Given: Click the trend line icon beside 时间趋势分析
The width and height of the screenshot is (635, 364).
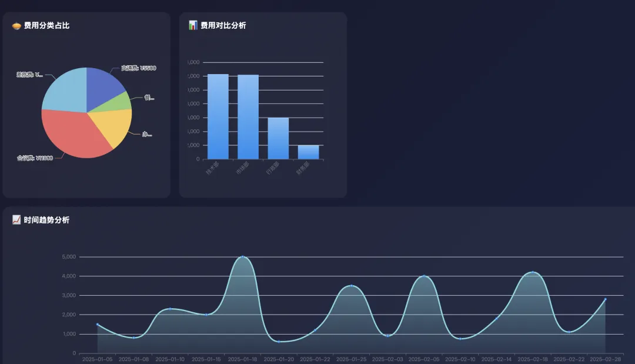Looking at the screenshot, I should [16, 220].
